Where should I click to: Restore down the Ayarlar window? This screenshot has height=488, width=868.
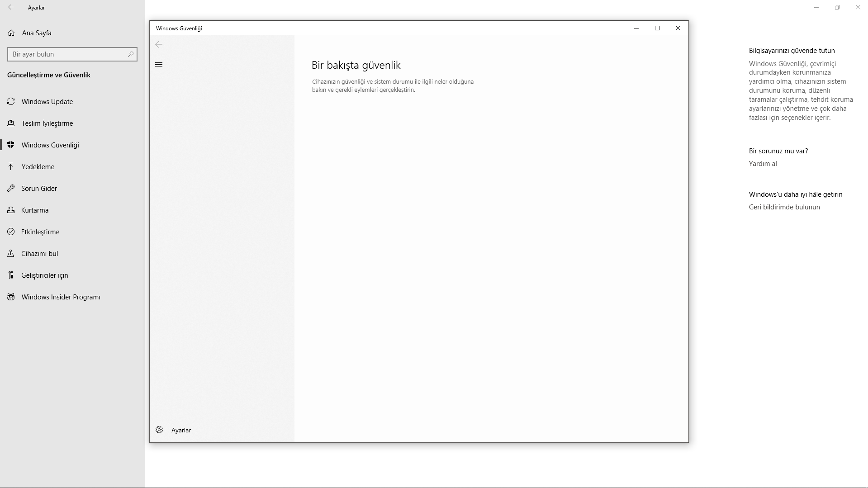tap(837, 7)
